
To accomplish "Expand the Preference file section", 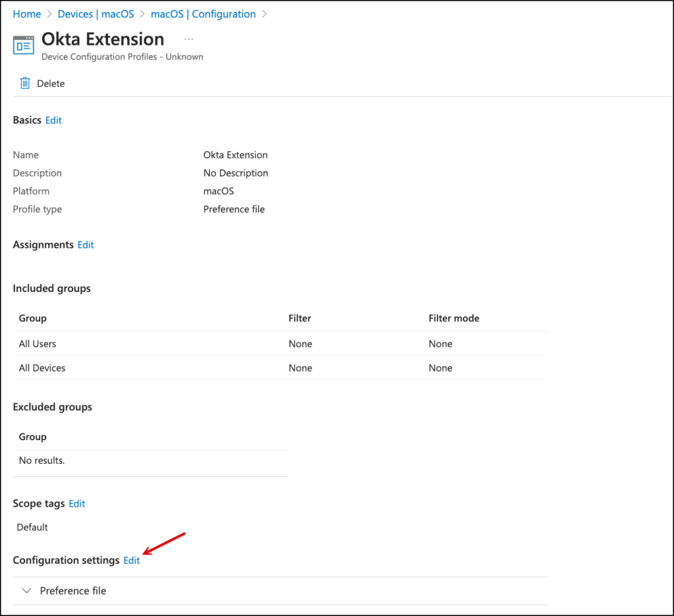I will tap(72, 591).
